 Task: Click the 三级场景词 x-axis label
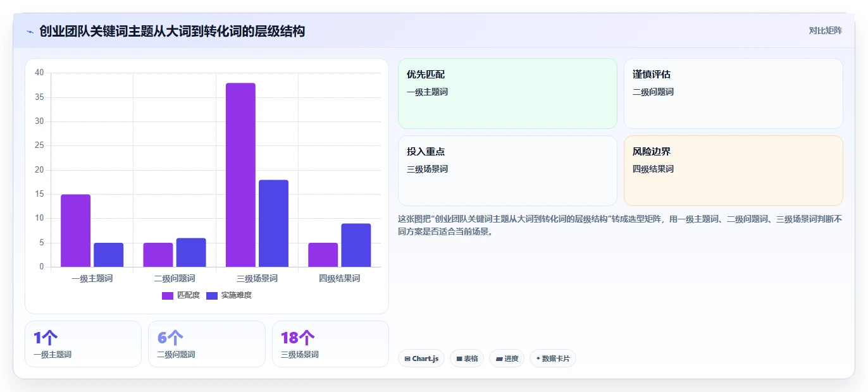tap(257, 278)
